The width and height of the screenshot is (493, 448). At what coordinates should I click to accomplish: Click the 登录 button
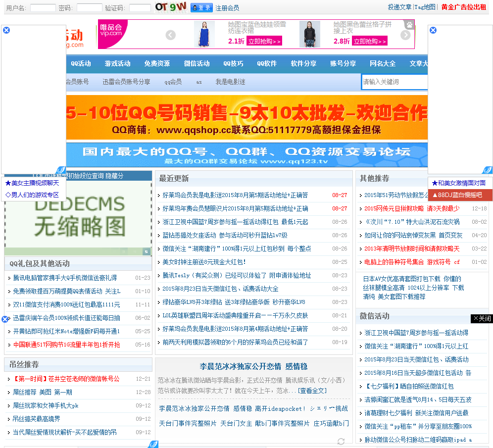(201, 8)
